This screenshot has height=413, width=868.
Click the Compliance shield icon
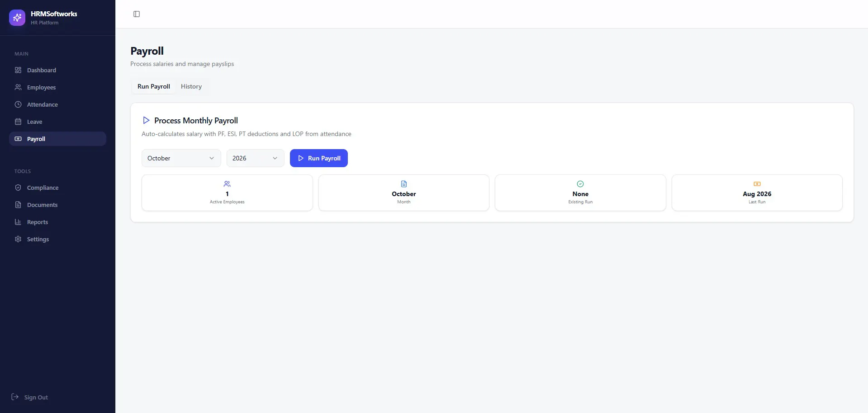(x=18, y=188)
